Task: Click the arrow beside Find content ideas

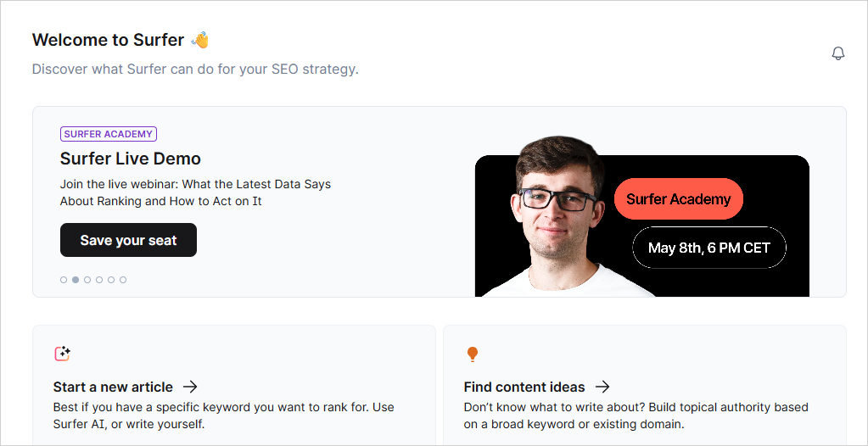Action: coord(602,387)
